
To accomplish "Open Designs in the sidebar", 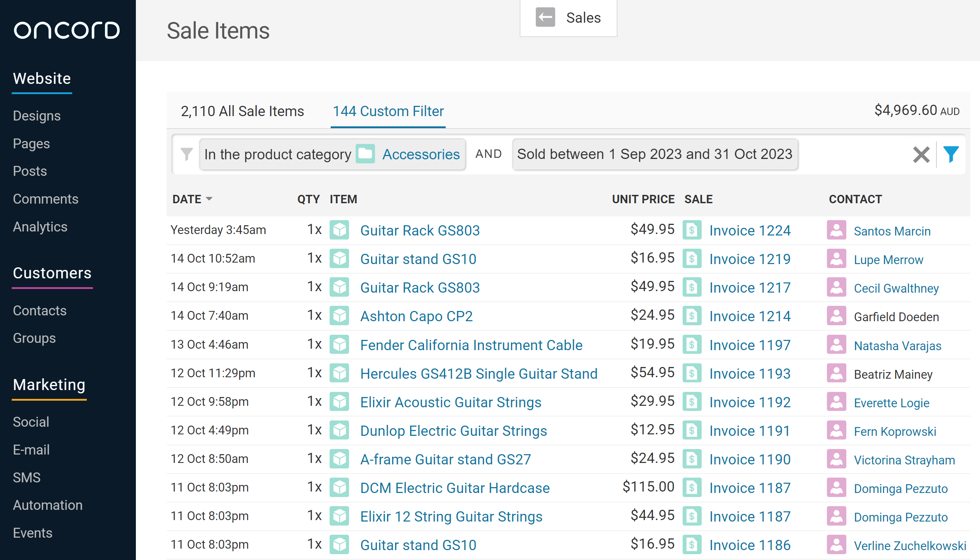I will 37,116.
